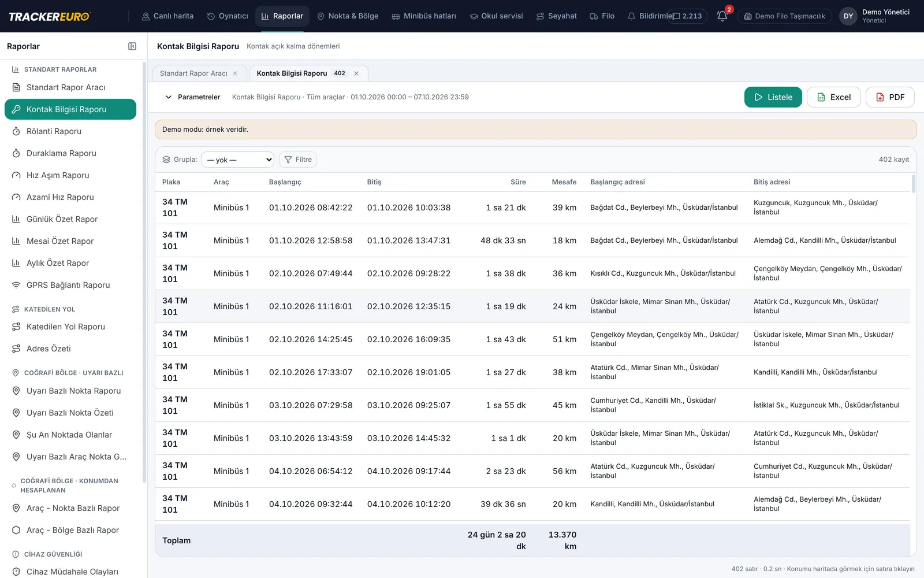924x578 pixels.
Task: Open Uyarı Bazlı Nokta Raporu
Action: [70, 391]
